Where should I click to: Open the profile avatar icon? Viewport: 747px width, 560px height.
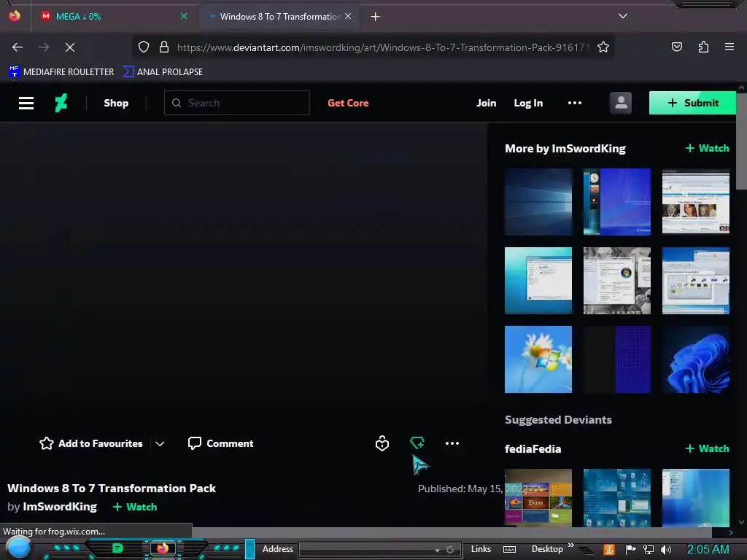tap(620, 103)
